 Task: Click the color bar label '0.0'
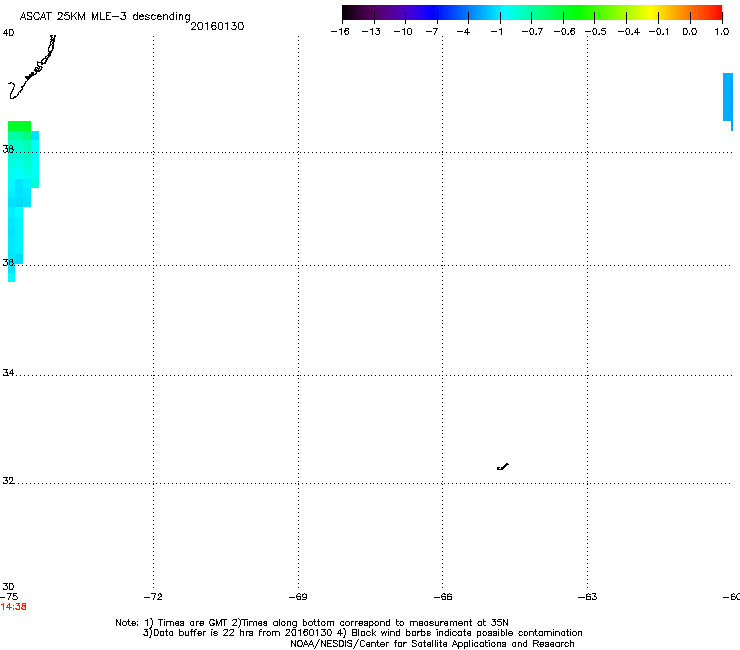690,32
